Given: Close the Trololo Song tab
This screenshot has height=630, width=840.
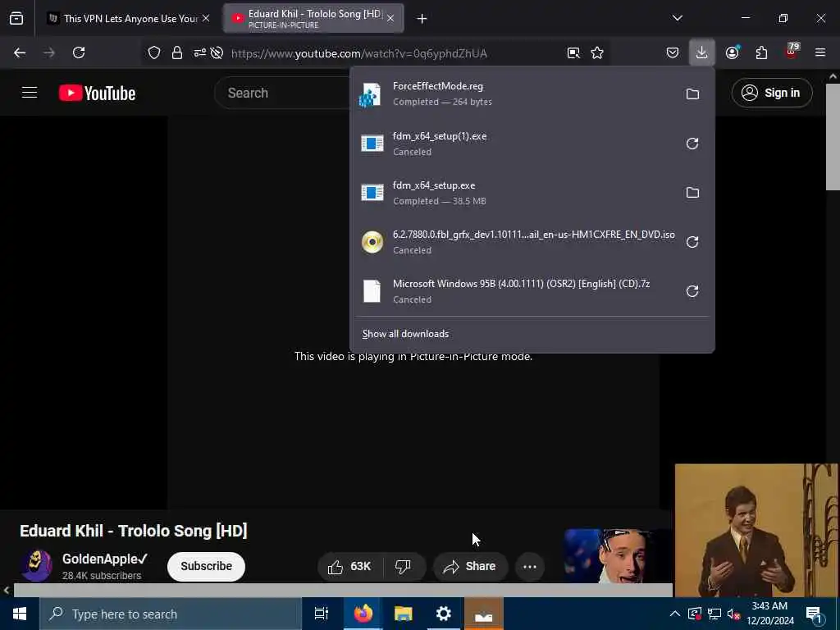Looking at the screenshot, I should (390, 18).
